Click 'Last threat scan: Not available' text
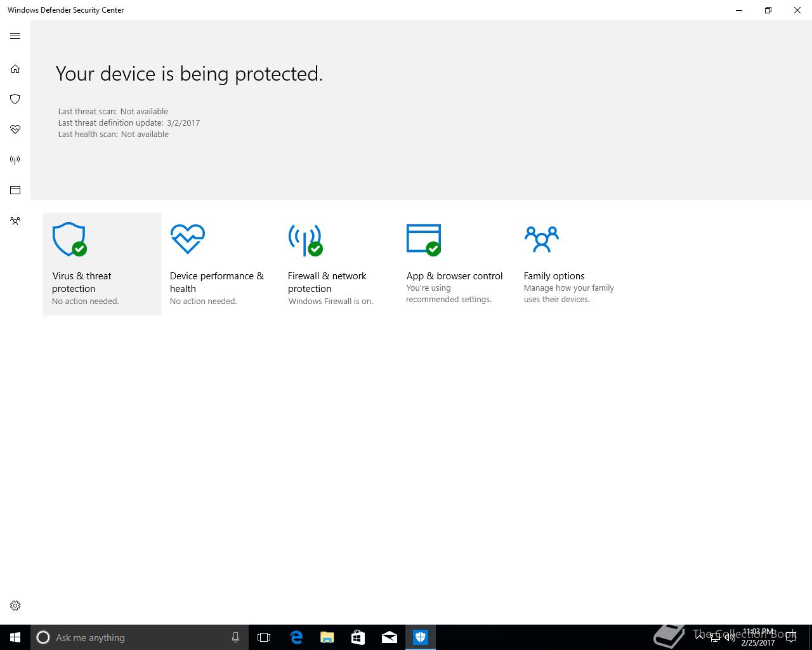The width and height of the screenshot is (812, 650). [x=113, y=112]
